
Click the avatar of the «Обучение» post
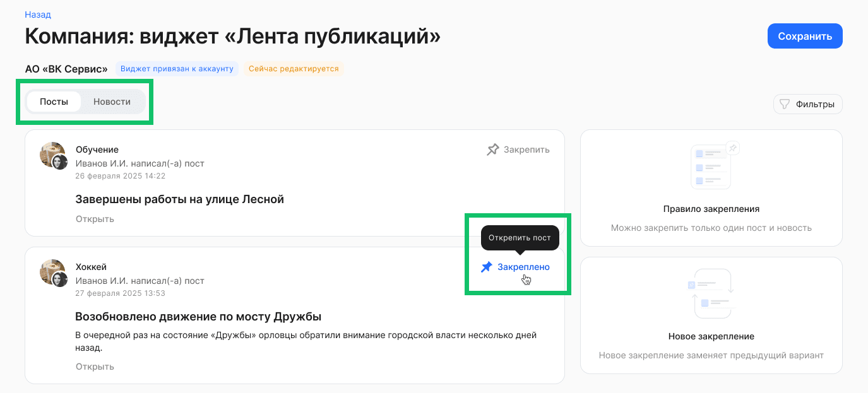click(x=53, y=155)
